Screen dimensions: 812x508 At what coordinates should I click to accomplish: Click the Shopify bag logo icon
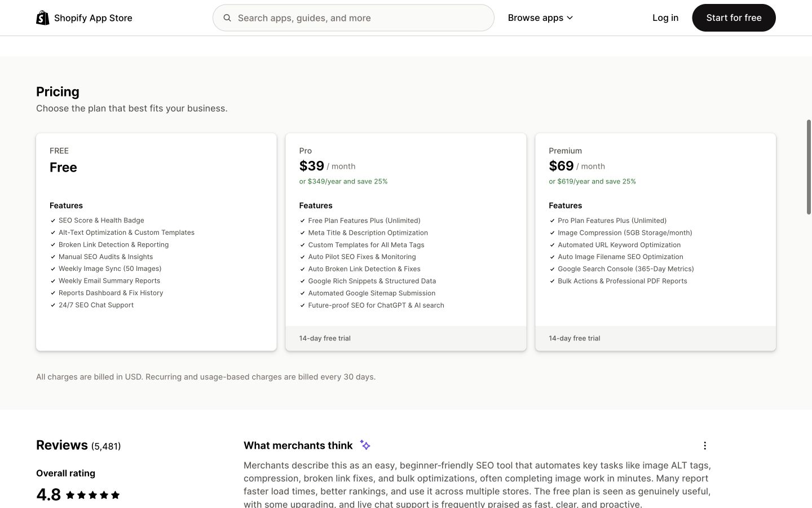tap(43, 17)
